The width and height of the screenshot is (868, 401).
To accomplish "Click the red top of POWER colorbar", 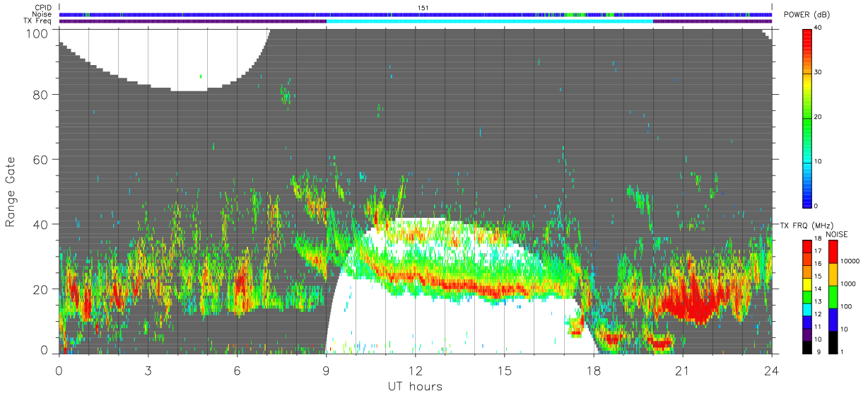I will [807, 39].
